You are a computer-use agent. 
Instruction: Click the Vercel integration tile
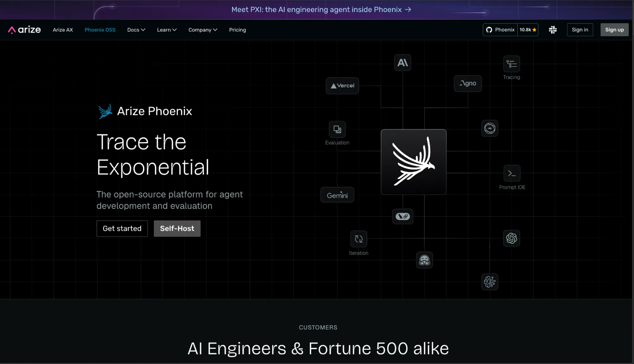pyautogui.click(x=342, y=86)
